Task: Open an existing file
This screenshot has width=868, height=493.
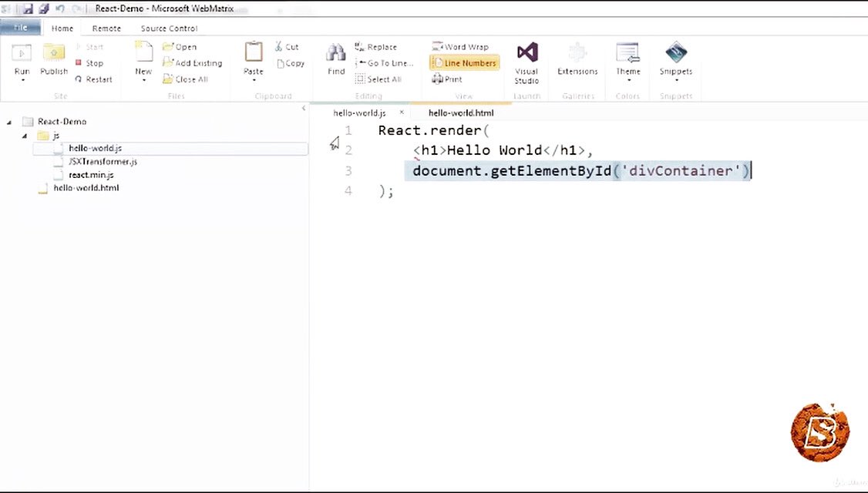Action: click(180, 47)
